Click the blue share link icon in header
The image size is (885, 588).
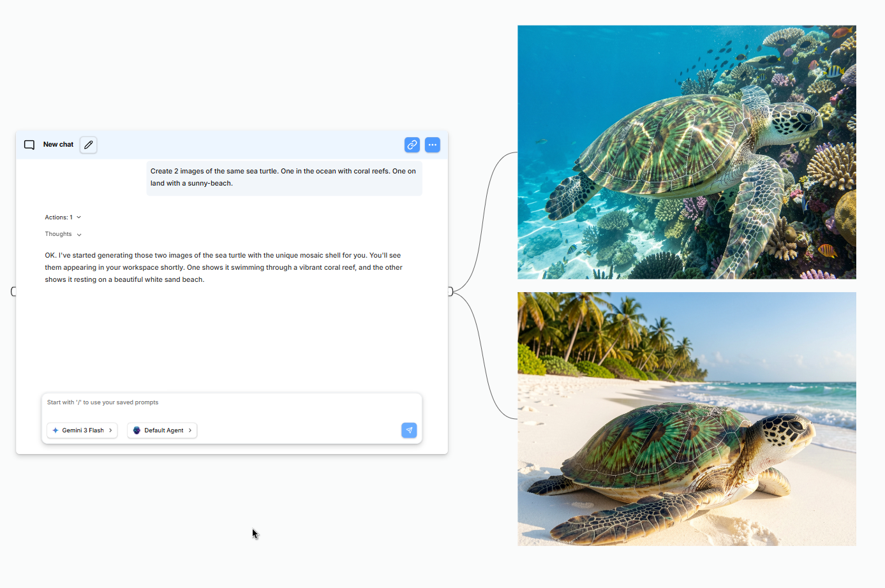412,145
